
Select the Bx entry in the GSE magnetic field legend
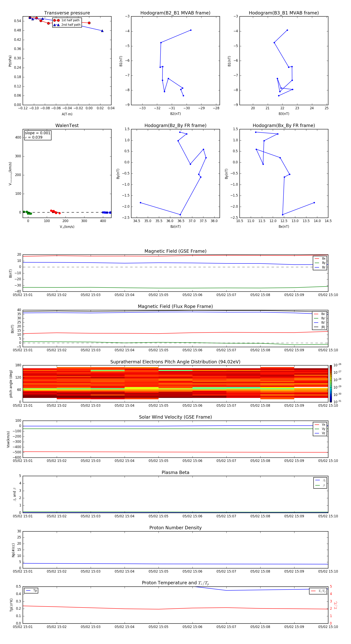click(x=320, y=259)
